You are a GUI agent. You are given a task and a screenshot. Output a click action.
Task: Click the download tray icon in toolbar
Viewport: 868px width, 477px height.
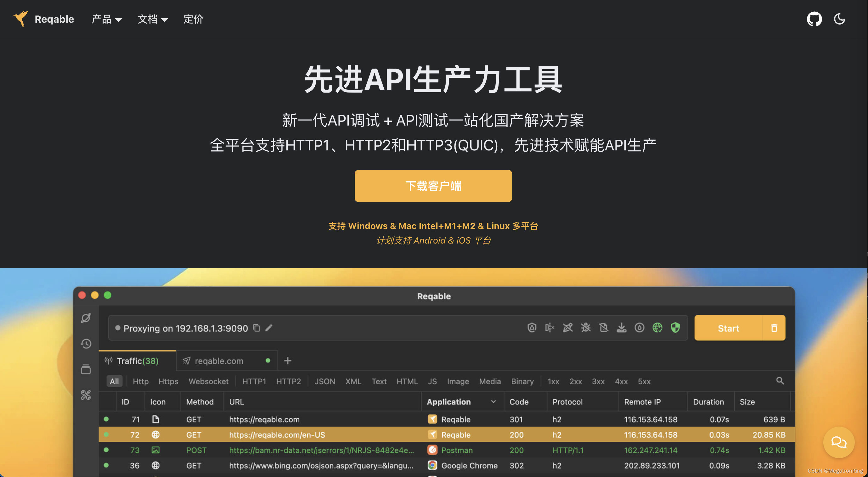pyautogui.click(x=621, y=328)
